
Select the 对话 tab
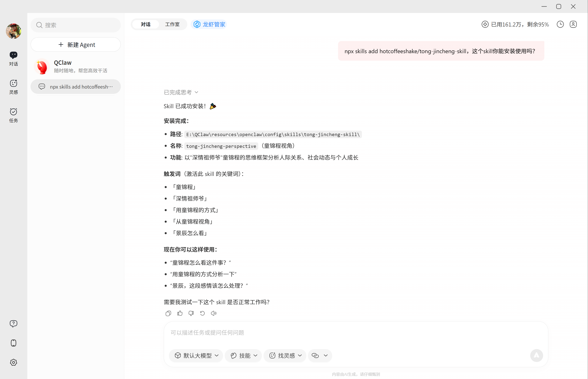[x=145, y=24]
